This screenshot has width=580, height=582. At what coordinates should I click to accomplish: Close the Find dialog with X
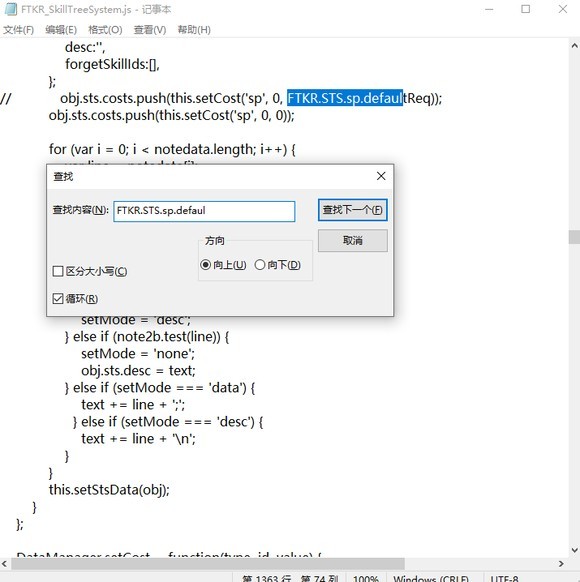(x=381, y=176)
